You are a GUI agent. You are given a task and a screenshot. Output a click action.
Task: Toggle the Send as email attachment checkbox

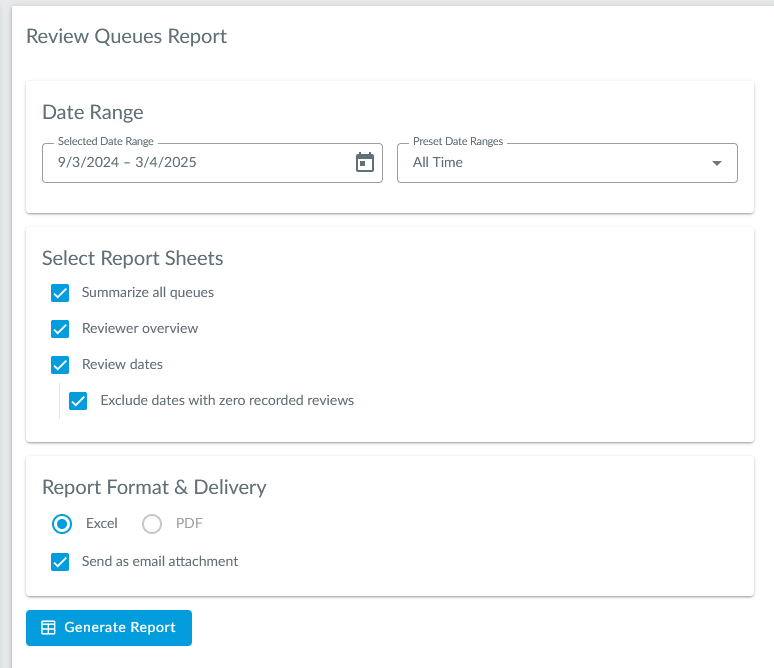(60, 562)
